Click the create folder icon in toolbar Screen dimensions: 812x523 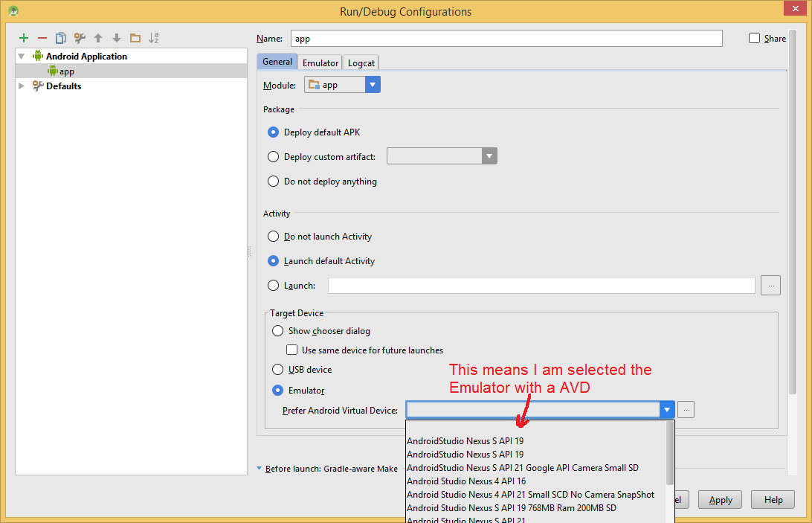pos(135,38)
